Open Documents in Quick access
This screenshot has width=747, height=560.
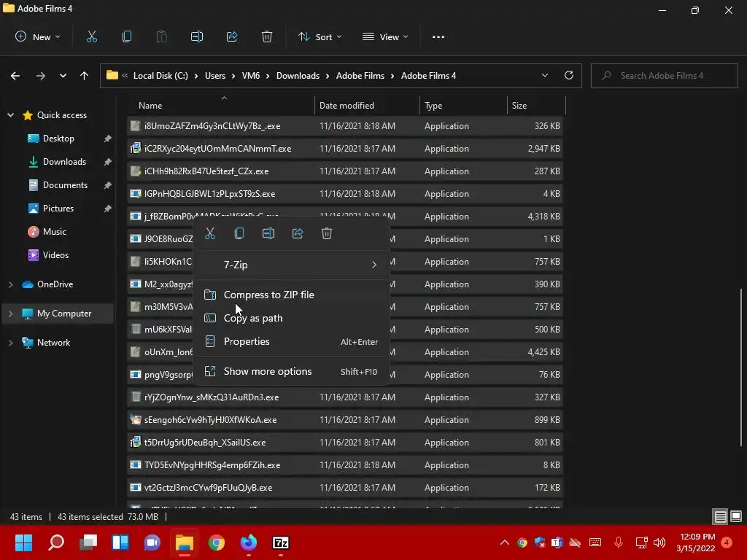click(65, 185)
